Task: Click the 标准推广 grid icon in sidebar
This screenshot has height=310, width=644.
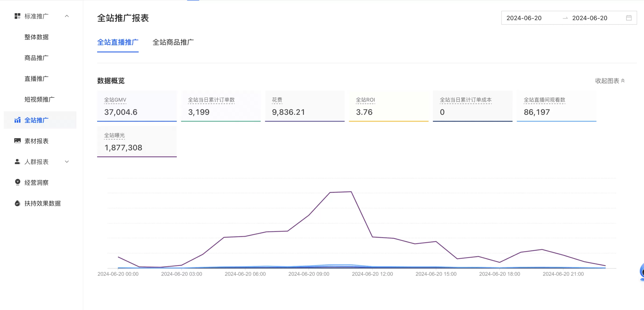Action: click(x=17, y=16)
